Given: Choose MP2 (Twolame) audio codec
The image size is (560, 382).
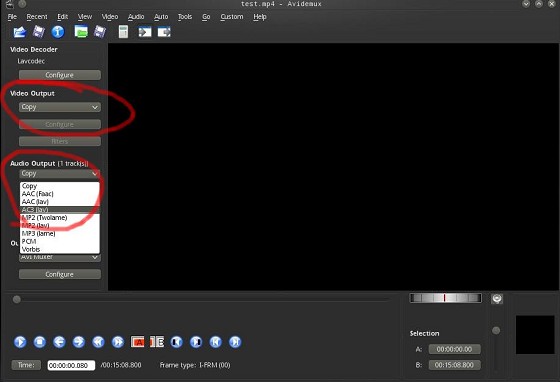Looking at the screenshot, I should pyautogui.click(x=60, y=217).
